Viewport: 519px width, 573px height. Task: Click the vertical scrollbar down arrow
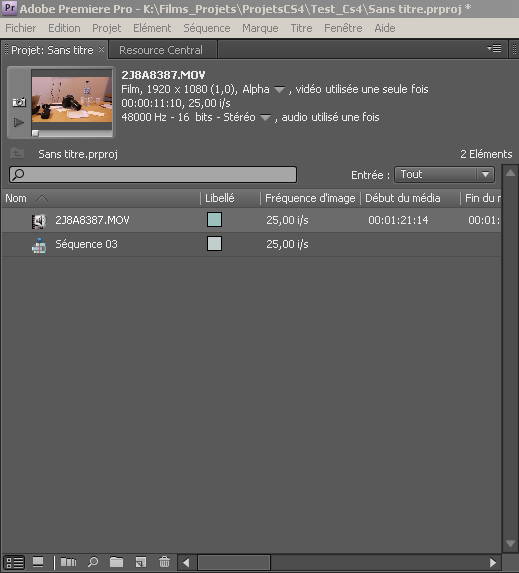[510, 544]
